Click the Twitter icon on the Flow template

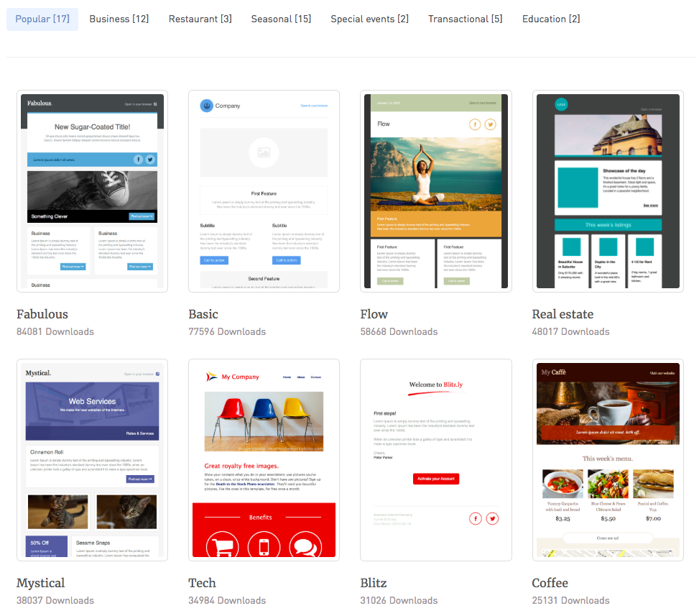491,124
